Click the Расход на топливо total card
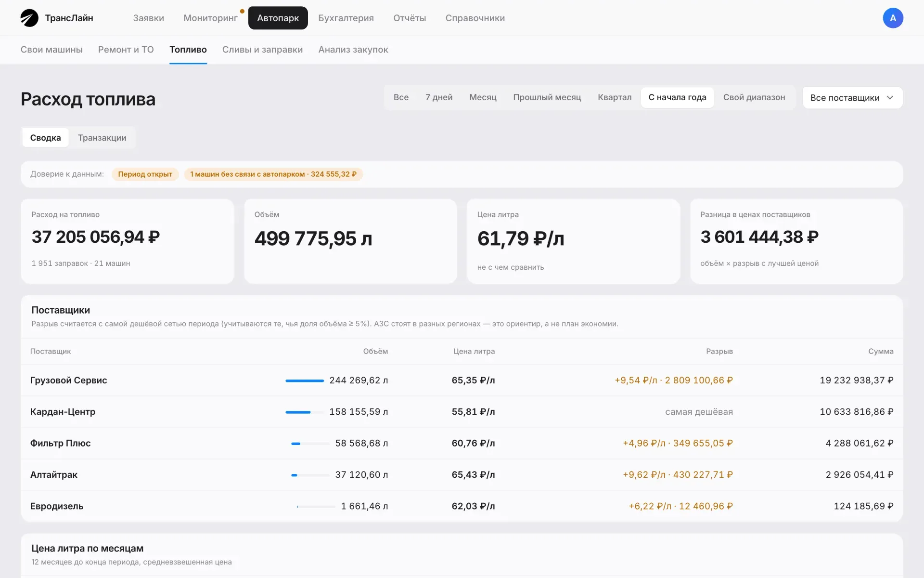This screenshot has height=578, width=924. [x=128, y=241]
